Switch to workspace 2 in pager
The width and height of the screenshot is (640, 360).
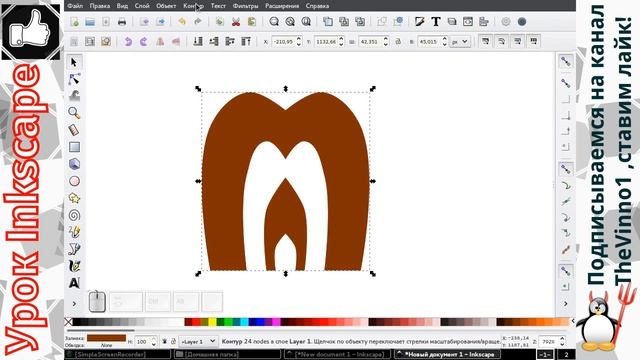(566, 354)
